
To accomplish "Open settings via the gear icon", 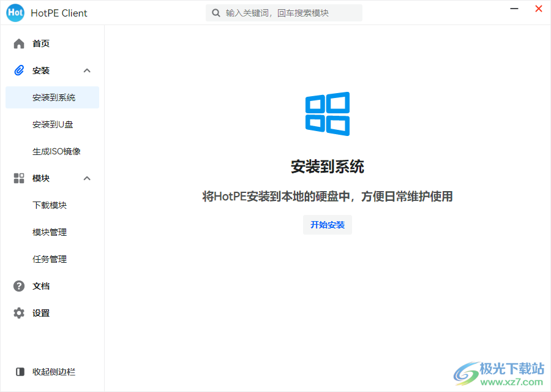I will click(x=19, y=313).
